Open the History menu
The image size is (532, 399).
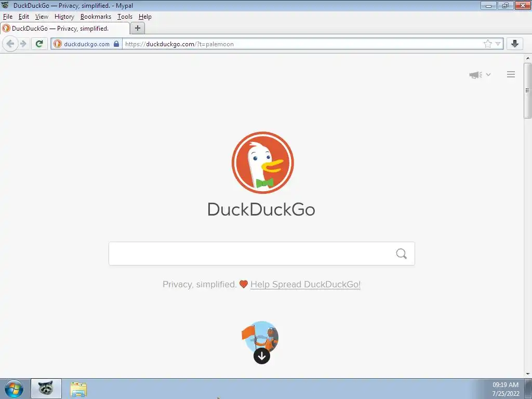(x=64, y=17)
